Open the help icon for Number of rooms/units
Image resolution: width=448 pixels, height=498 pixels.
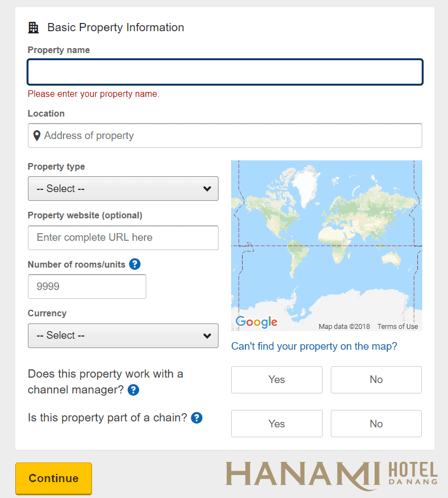(x=135, y=264)
